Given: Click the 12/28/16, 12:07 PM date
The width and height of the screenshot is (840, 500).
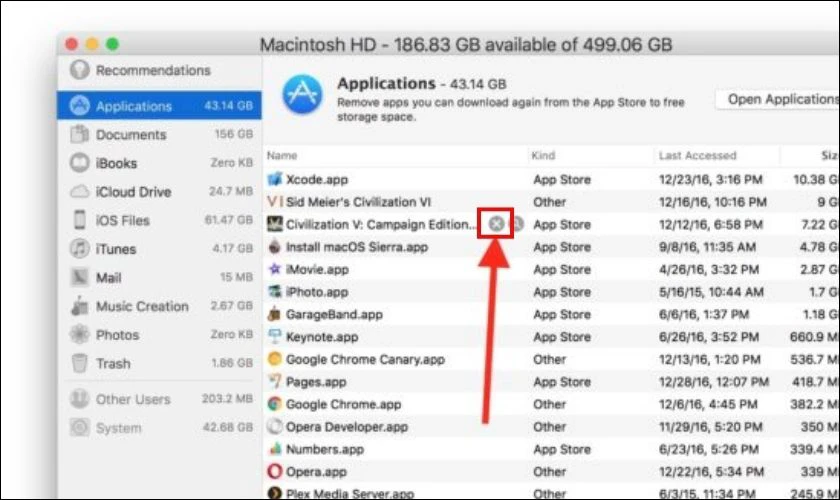Looking at the screenshot, I should [x=714, y=382].
